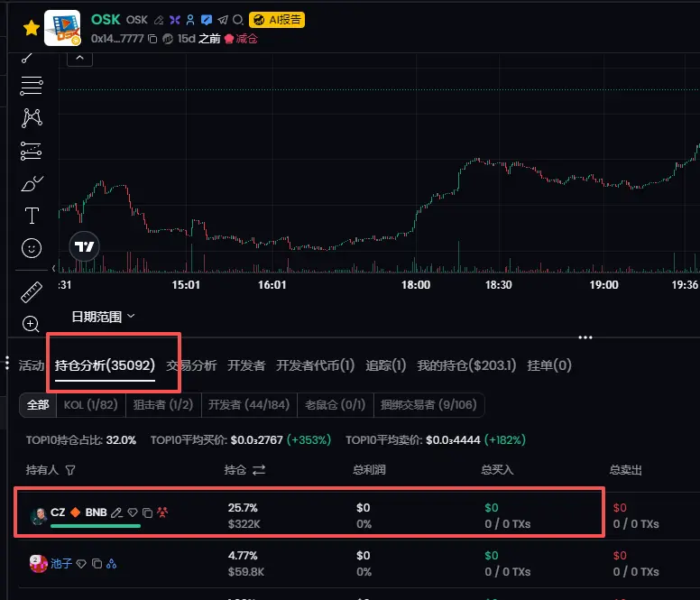Switch to the 挂单(0) tab
This screenshot has height=600, width=700.
tap(549, 365)
